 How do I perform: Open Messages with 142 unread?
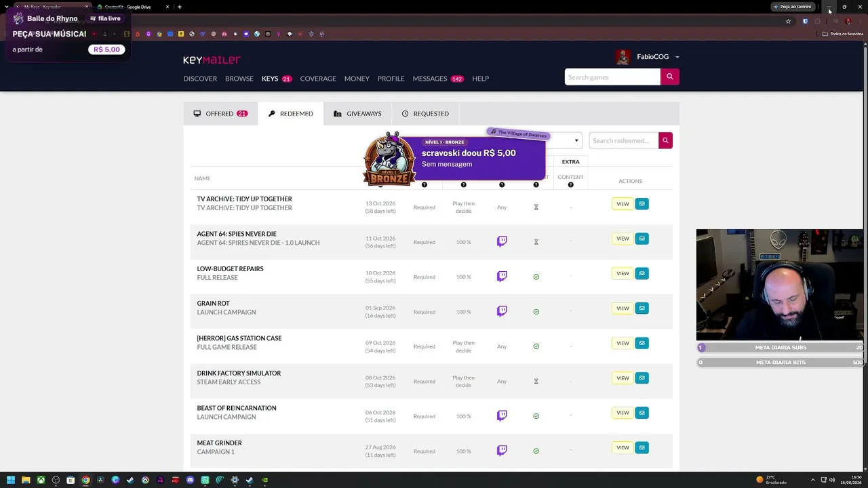click(438, 79)
